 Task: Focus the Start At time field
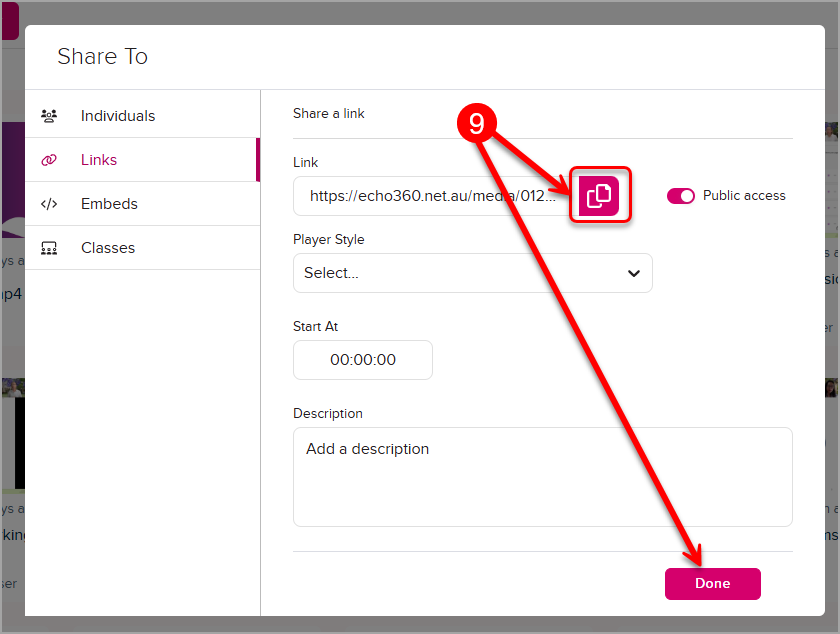tap(363, 360)
